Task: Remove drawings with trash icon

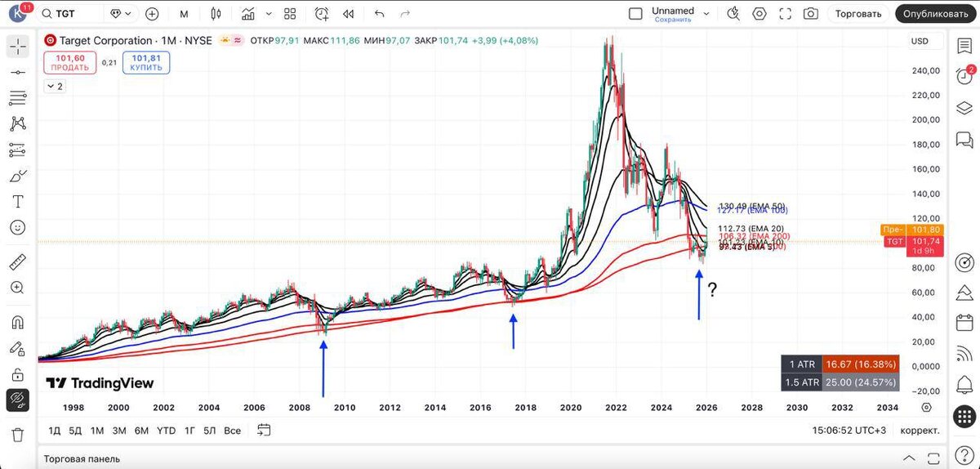Action: (18, 434)
